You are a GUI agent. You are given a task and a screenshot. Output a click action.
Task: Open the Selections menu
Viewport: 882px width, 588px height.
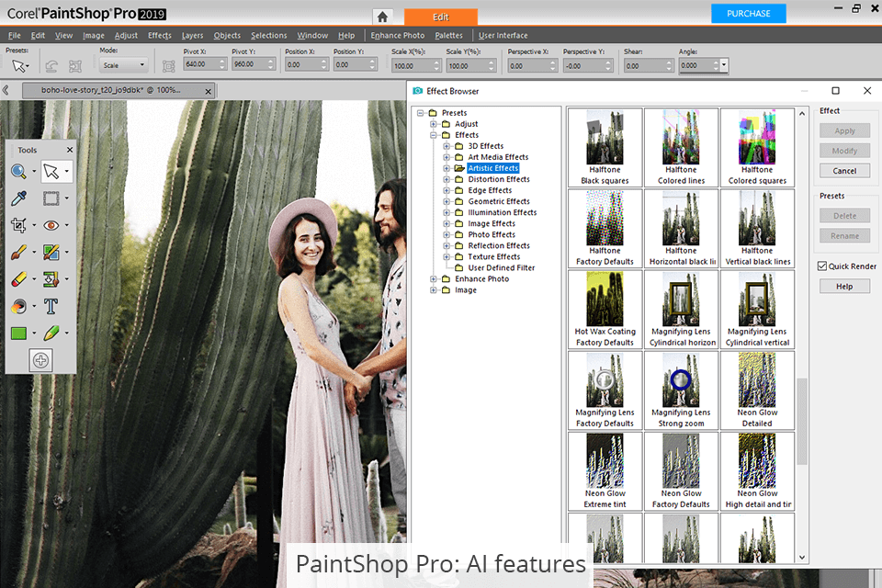point(269,35)
